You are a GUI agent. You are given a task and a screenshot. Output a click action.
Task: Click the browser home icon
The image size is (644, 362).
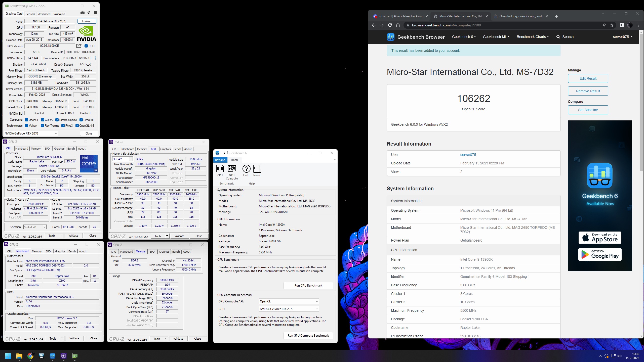(398, 25)
